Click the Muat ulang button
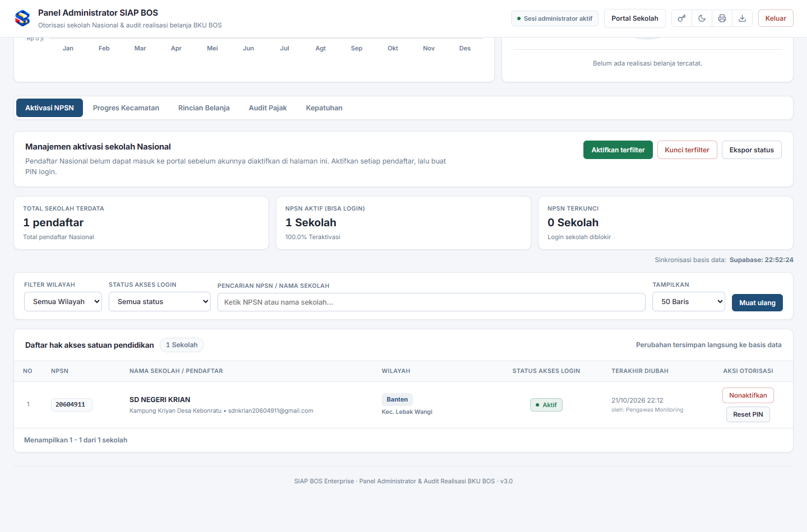Screen dimensions: 807x532 757,302
